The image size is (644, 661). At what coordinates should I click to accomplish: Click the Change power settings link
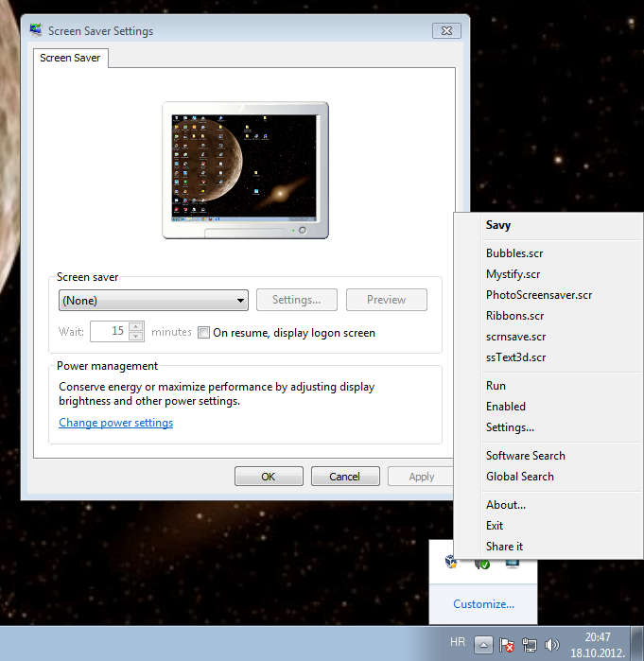click(x=115, y=423)
